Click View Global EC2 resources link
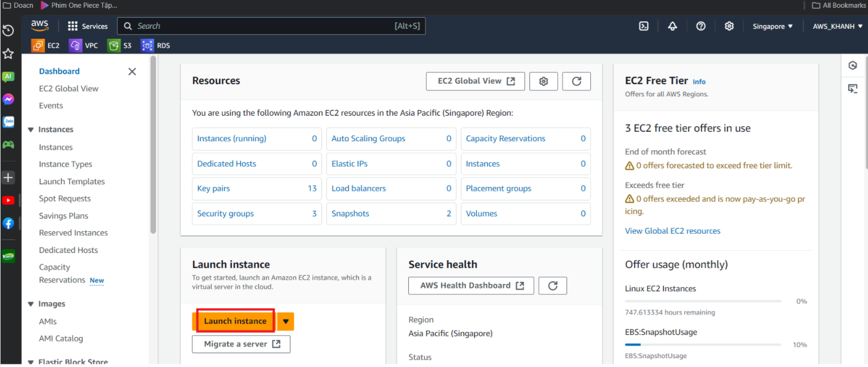This screenshot has width=868, height=367. point(673,231)
